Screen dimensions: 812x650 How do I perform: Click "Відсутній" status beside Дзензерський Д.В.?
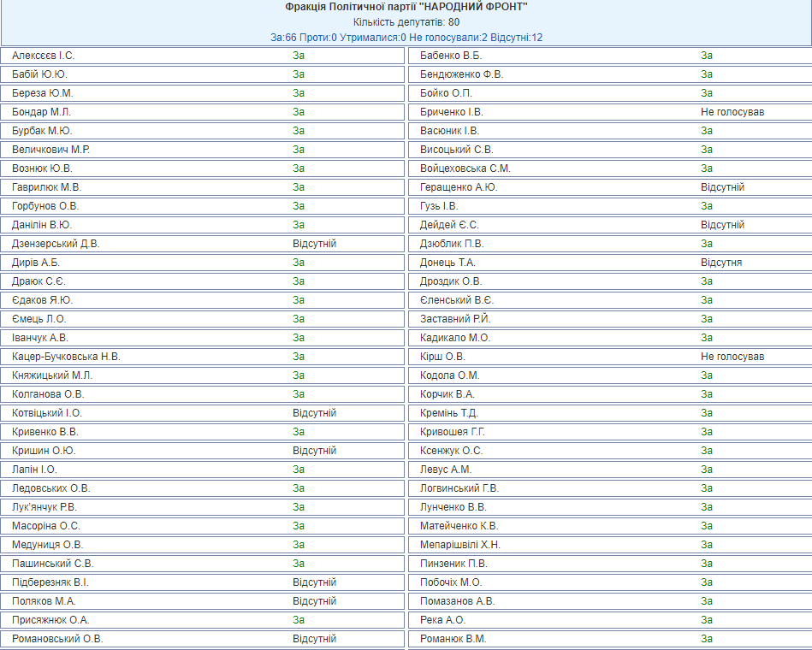[x=314, y=244]
